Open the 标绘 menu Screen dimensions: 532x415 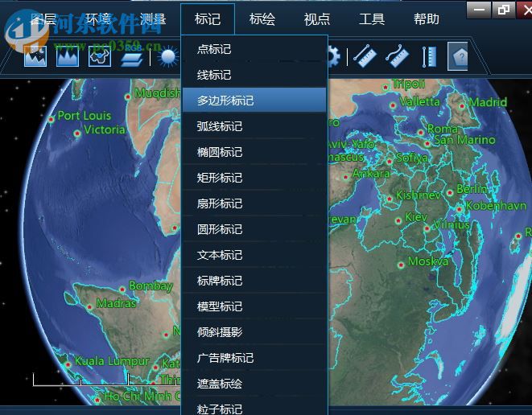click(262, 19)
